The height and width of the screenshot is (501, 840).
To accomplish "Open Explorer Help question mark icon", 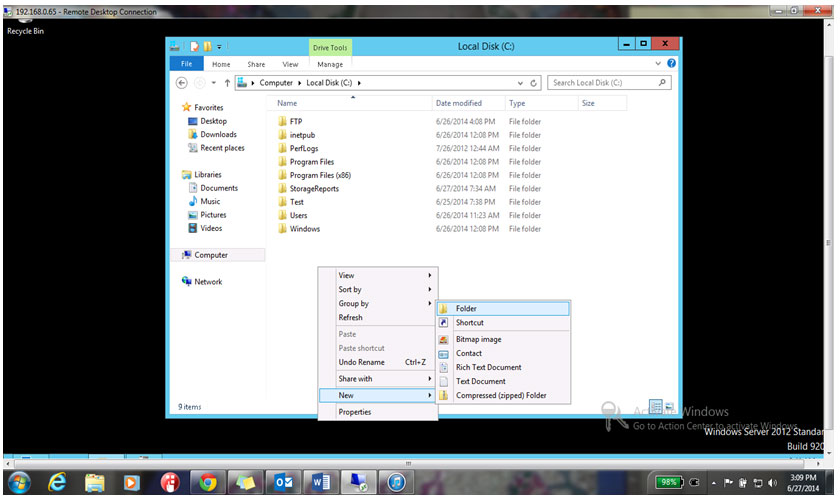I will (671, 63).
